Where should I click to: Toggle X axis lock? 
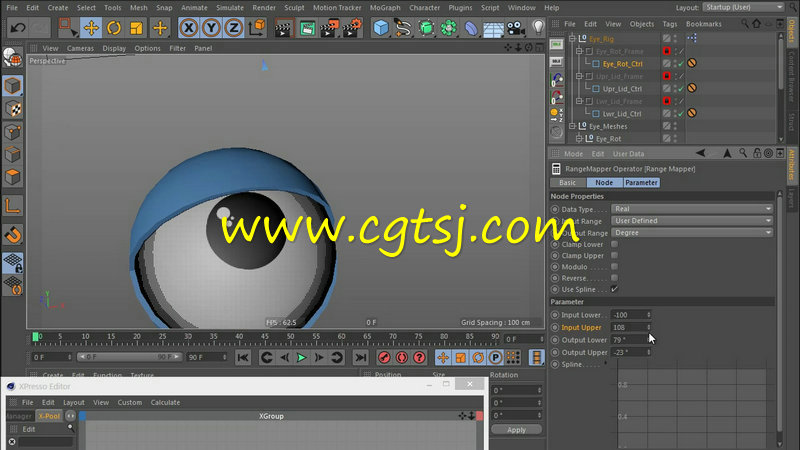click(x=189, y=28)
